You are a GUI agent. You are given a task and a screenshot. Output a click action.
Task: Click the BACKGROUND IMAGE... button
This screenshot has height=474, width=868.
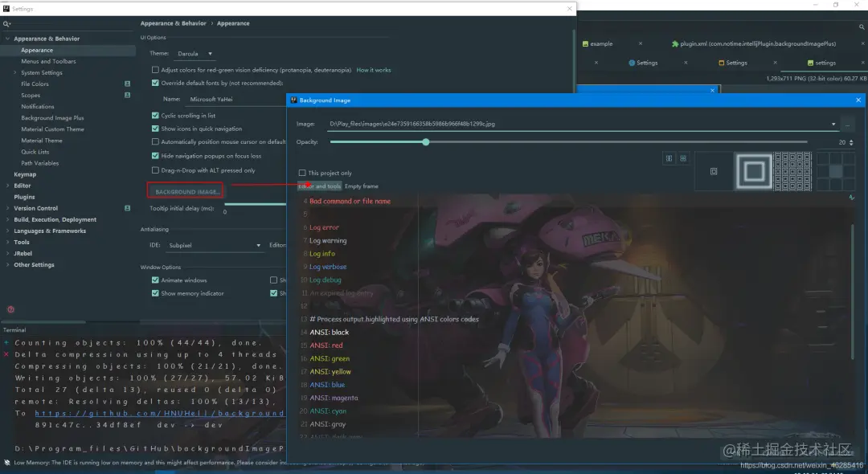pos(186,191)
